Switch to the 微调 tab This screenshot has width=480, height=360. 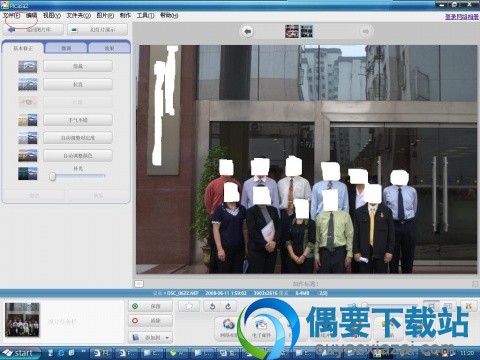(66, 48)
